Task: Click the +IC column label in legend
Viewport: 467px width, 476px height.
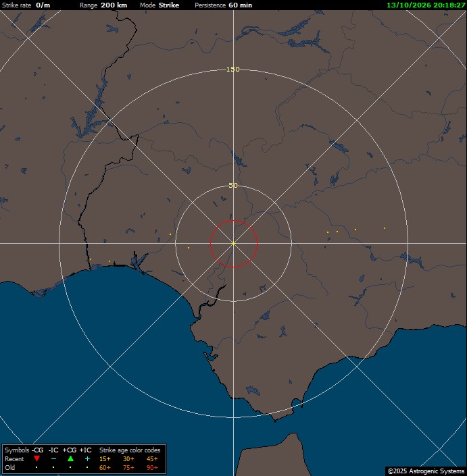Action: 85,450
